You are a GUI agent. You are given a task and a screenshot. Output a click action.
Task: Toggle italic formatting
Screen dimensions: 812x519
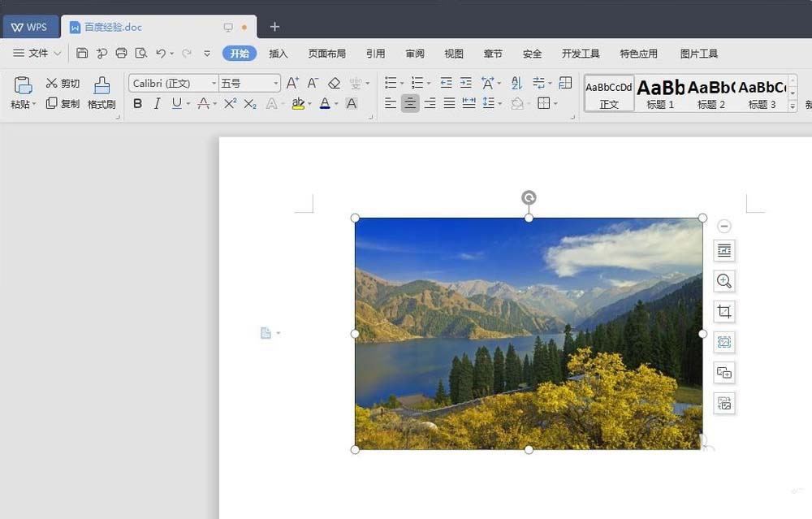point(157,103)
